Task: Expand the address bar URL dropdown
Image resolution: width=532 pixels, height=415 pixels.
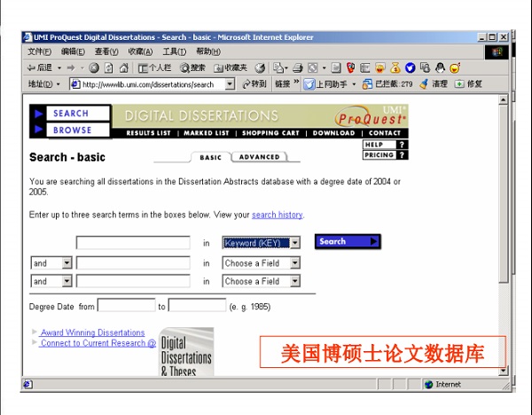Action: 230,84
